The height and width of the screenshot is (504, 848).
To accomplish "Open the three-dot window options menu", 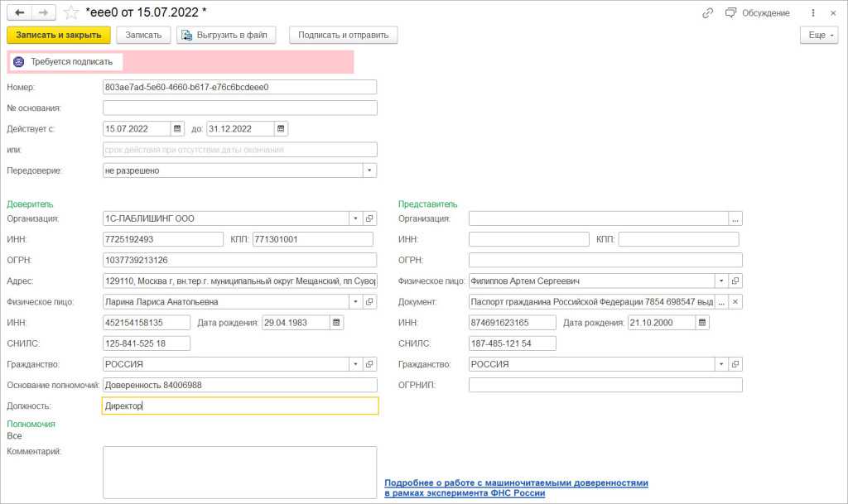I will pos(813,13).
